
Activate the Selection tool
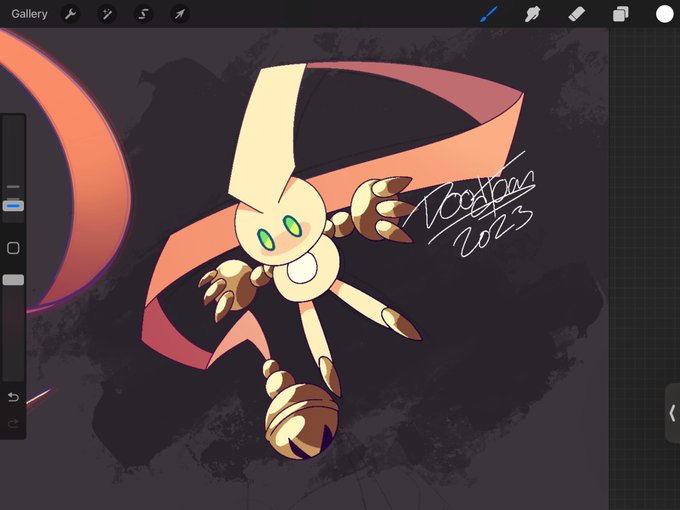pos(143,14)
